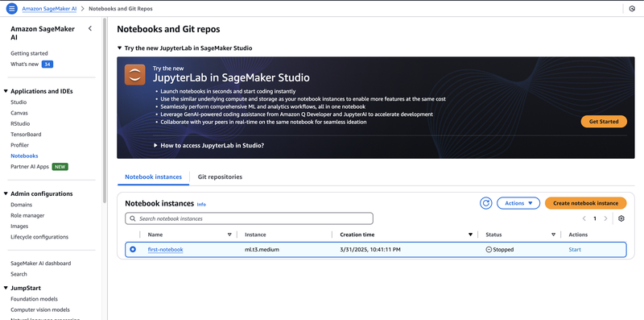Go to next page of instances
This screenshot has width=644, height=320.
(x=605, y=218)
